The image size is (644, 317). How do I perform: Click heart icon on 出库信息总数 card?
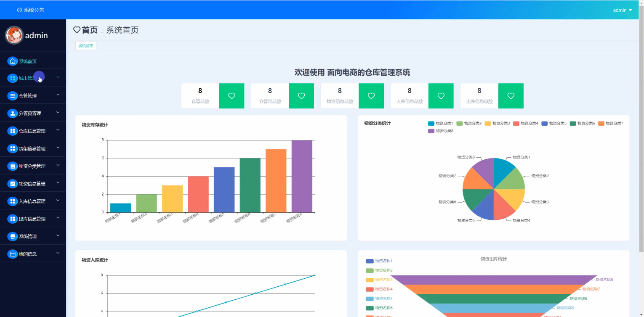click(x=511, y=96)
